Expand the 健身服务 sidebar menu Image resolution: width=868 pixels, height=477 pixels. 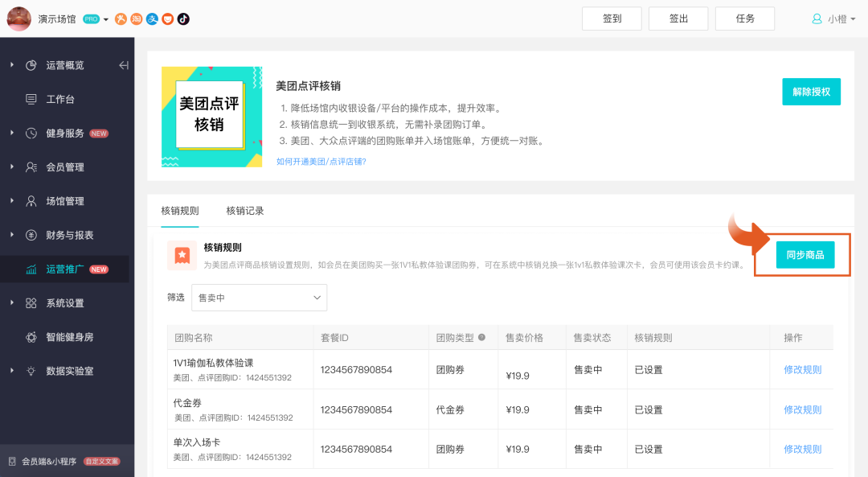pyautogui.click(x=64, y=134)
